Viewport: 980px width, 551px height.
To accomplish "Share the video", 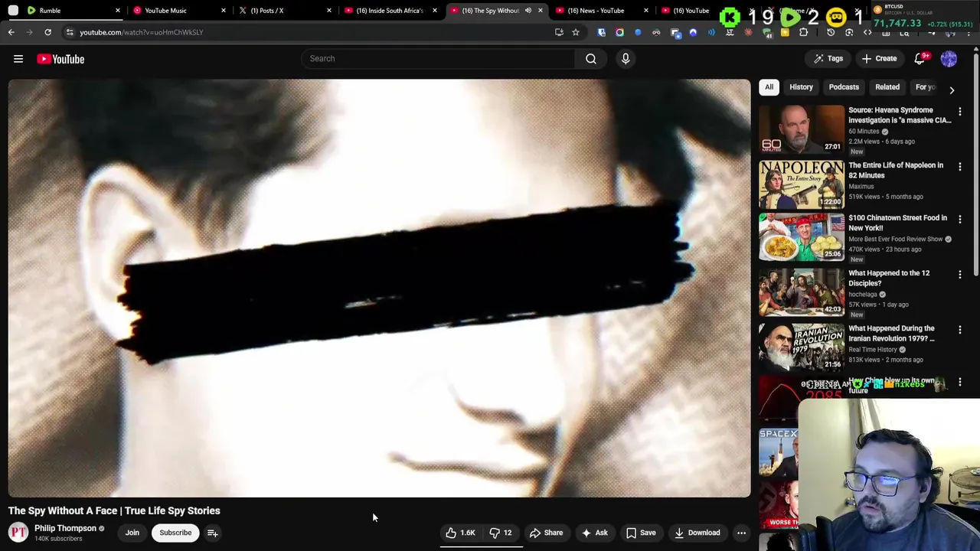I will [546, 533].
